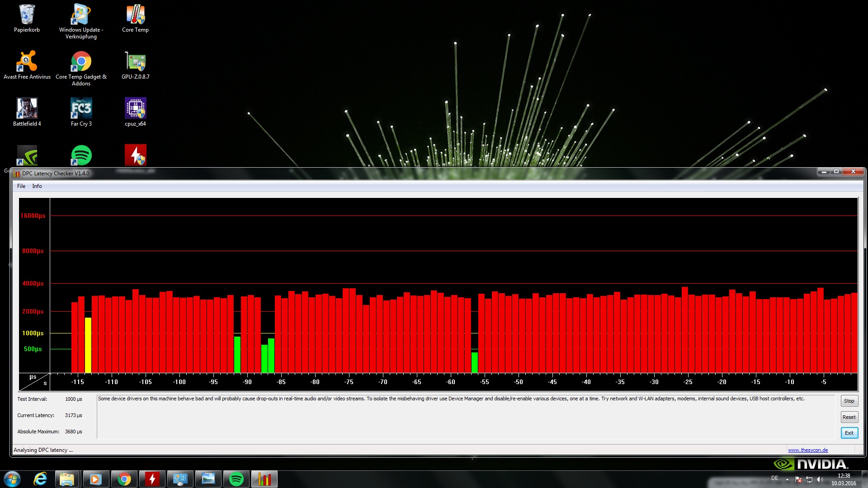Open the Info menu
This screenshot has width=868, height=488.
pos(37,186)
